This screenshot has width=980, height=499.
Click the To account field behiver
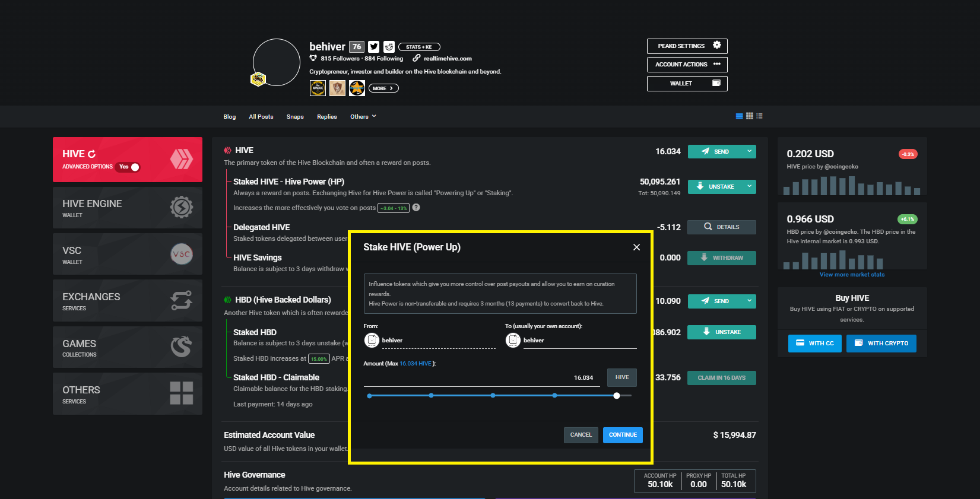[x=580, y=341]
